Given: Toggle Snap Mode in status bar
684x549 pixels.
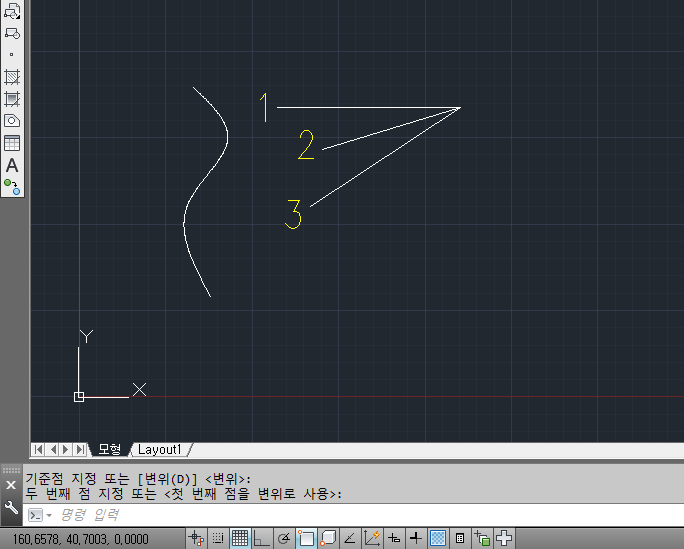Looking at the screenshot, I should [x=218, y=539].
